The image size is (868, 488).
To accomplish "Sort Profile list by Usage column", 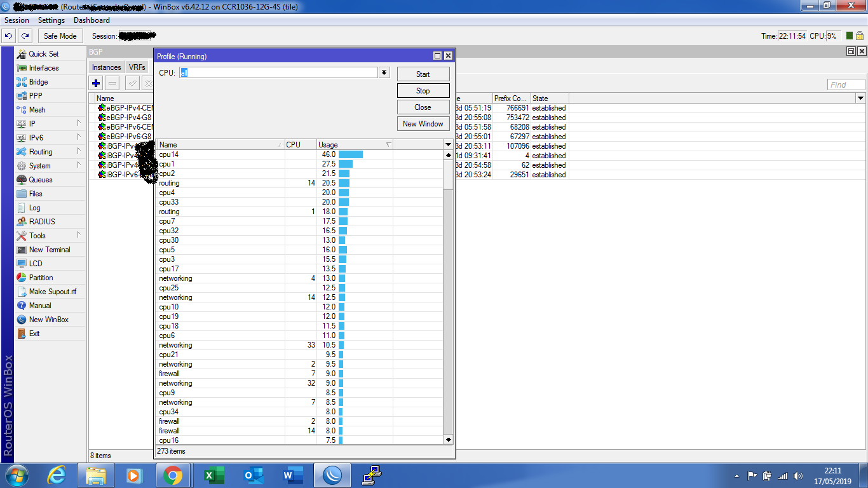I will coord(355,145).
